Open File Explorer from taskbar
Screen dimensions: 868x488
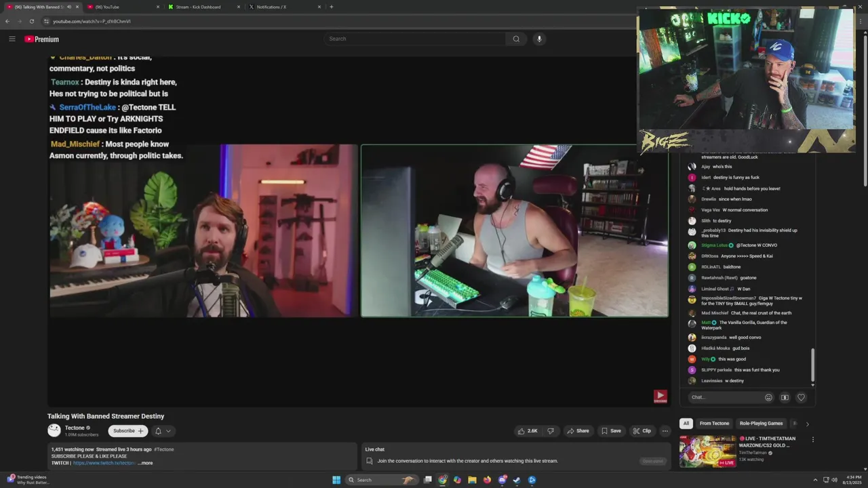point(472,480)
